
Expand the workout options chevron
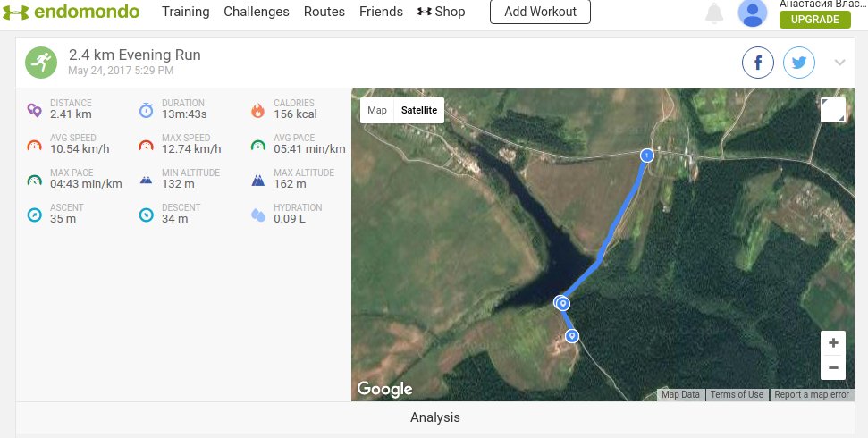click(x=839, y=63)
